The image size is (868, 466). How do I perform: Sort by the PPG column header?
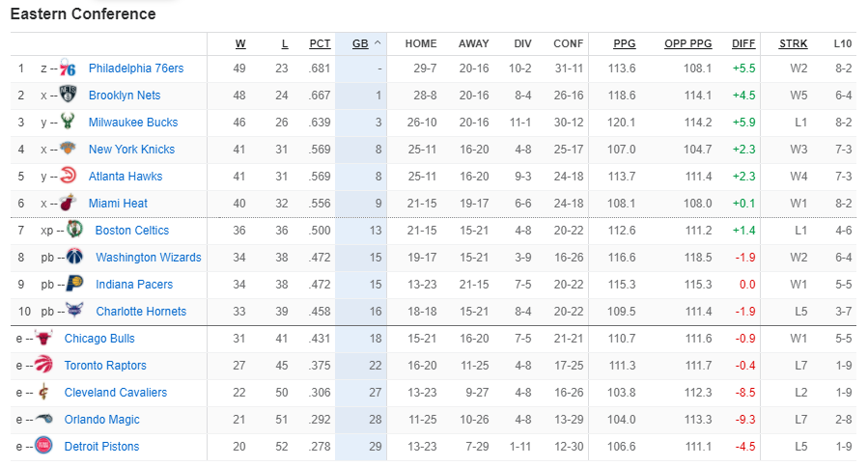(625, 43)
